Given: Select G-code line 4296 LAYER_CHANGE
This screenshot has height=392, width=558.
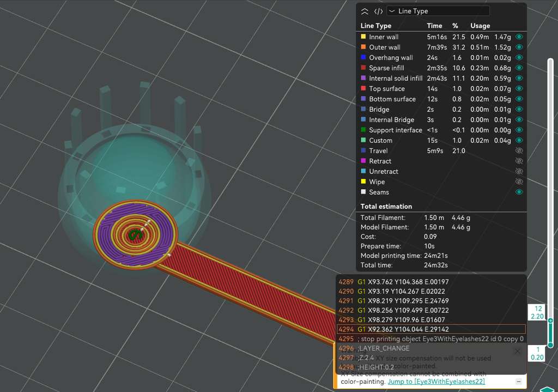Looking at the screenshot, I should click(431, 348).
